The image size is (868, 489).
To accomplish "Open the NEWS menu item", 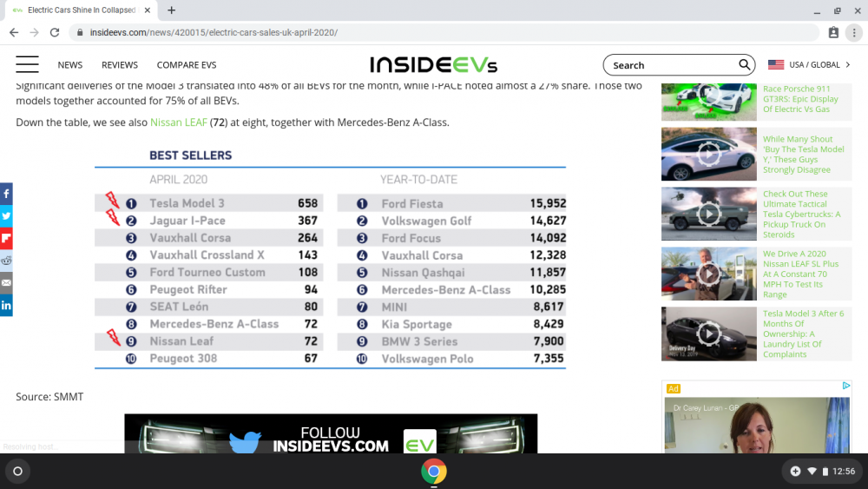I will click(69, 65).
